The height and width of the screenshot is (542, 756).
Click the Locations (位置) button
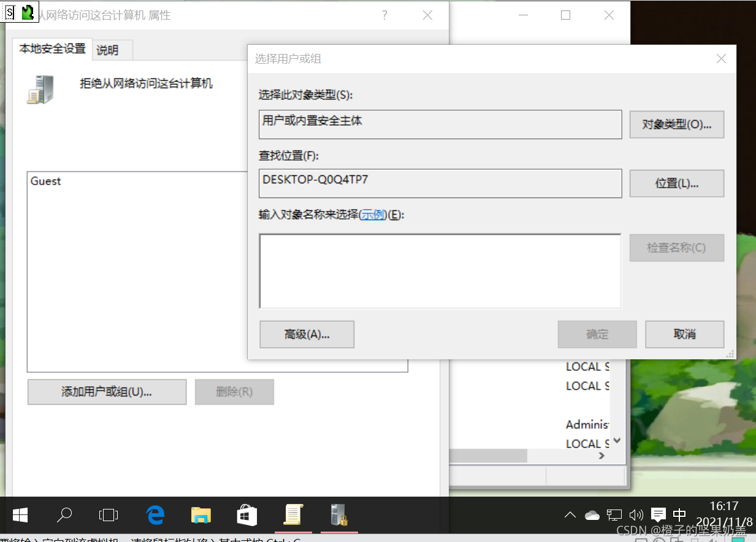(677, 183)
